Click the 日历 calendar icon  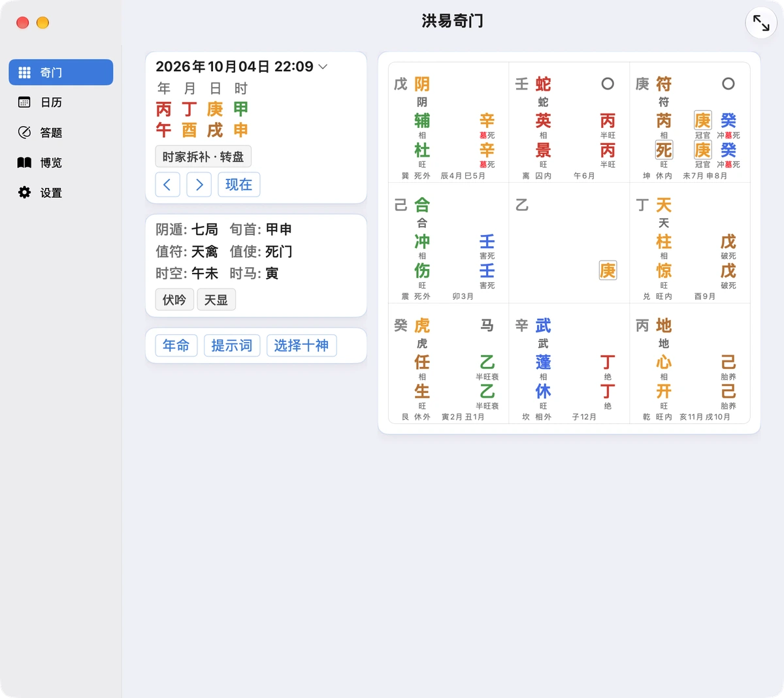coord(24,103)
